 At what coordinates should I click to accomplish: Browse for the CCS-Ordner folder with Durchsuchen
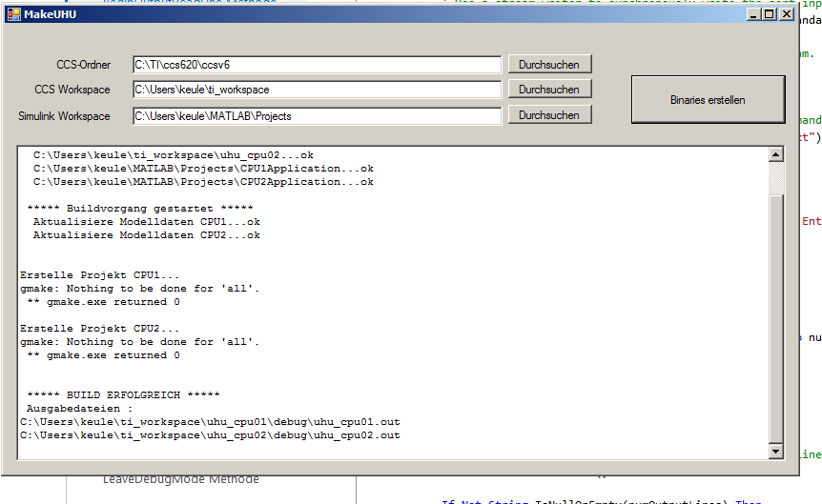point(549,65)
